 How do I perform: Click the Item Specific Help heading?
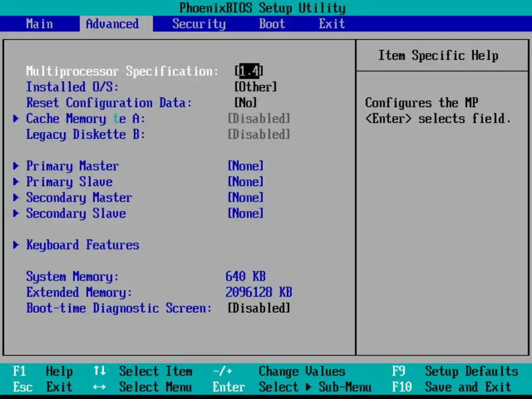pyautogui.click(x=438, y=55)
